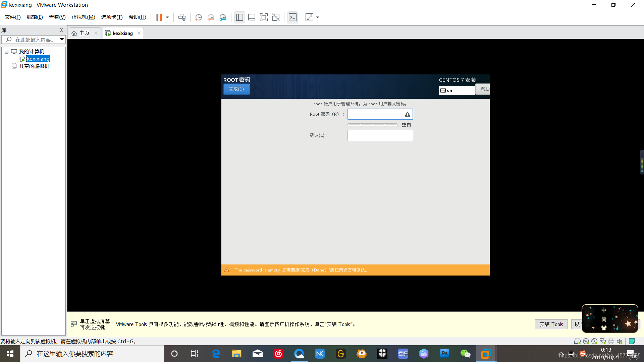The image size is (644, 362).
Task: Expand the stretch display dropdown arrow
Action: pyautogui.click(x=318, y=17)
